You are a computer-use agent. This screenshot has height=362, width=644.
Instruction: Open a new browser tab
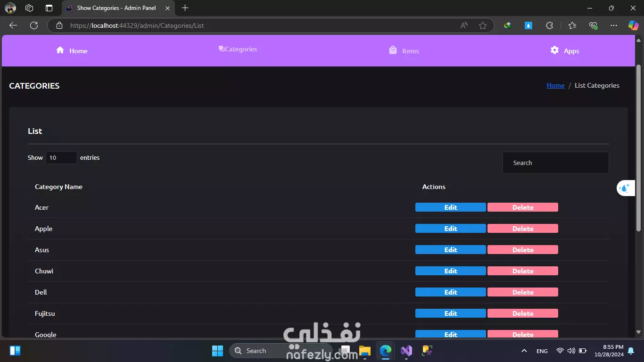185,8
